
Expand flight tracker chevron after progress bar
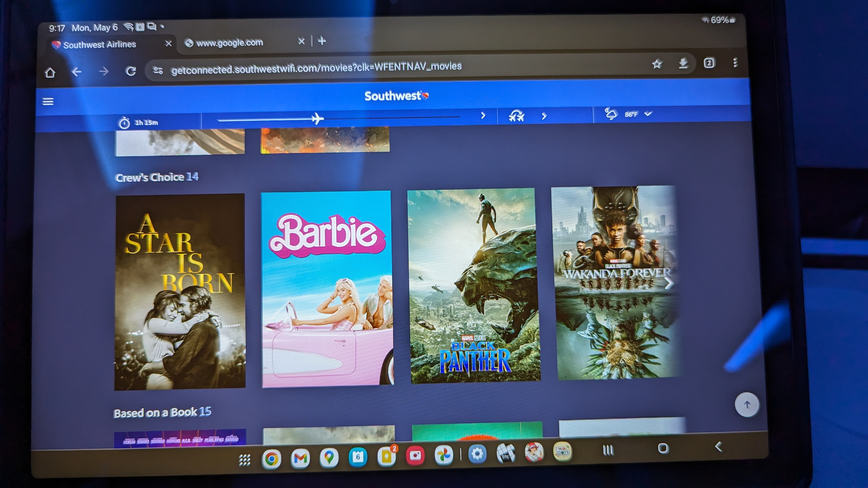(x=483, y=116)
